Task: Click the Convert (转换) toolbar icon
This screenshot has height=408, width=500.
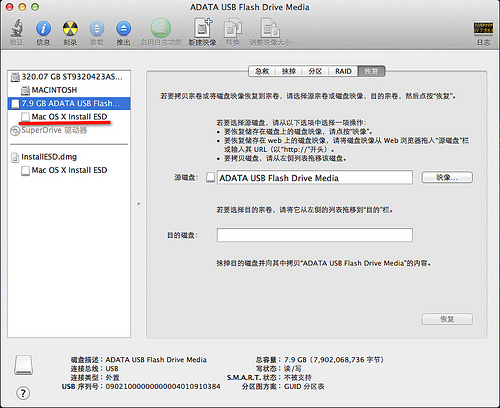Action: [x=233, y=28]
